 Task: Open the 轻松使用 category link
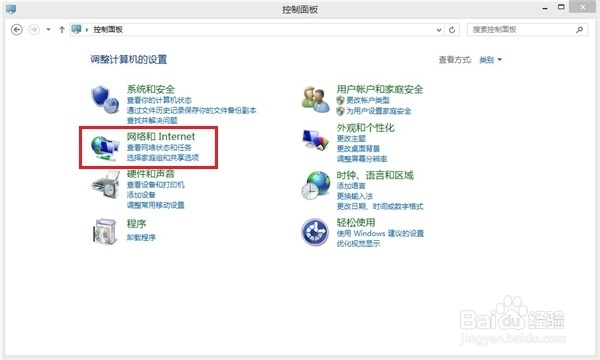pos(356,222)
